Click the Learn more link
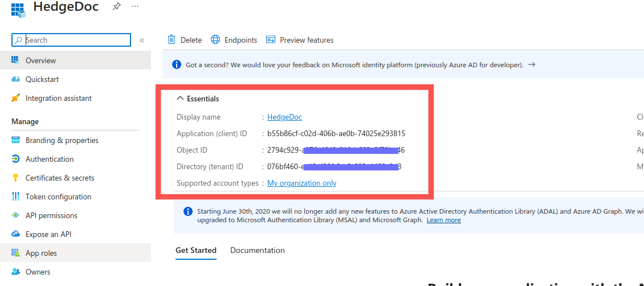This screenshot has height=286, width=644. pyautogui.click(x=443, y=220)
